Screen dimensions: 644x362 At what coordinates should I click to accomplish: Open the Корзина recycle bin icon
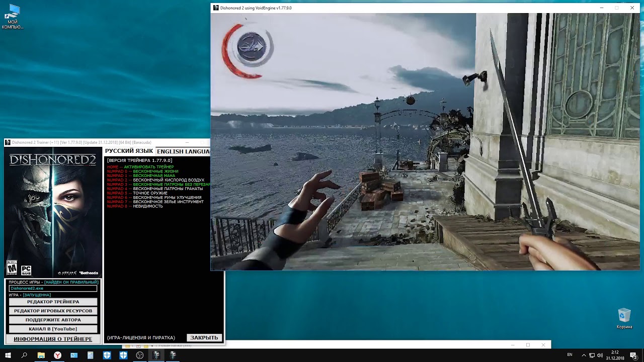[x=624, y=319]
